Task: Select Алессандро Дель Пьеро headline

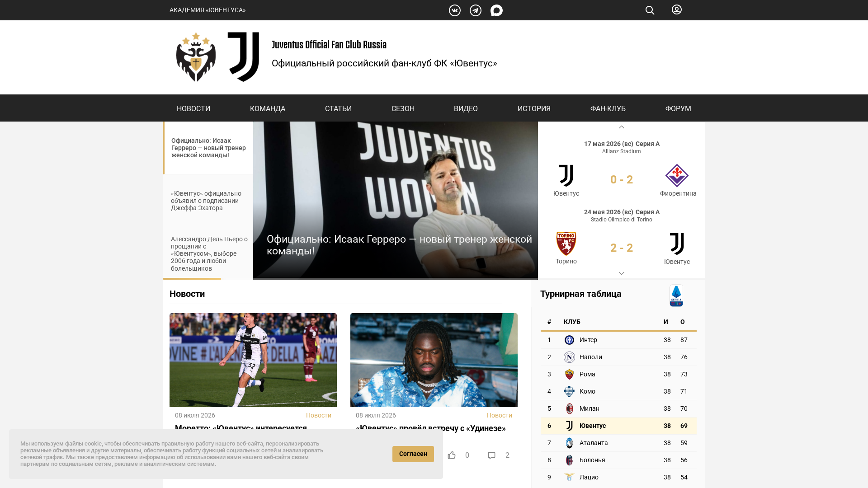Action: (x=209, y=253)
